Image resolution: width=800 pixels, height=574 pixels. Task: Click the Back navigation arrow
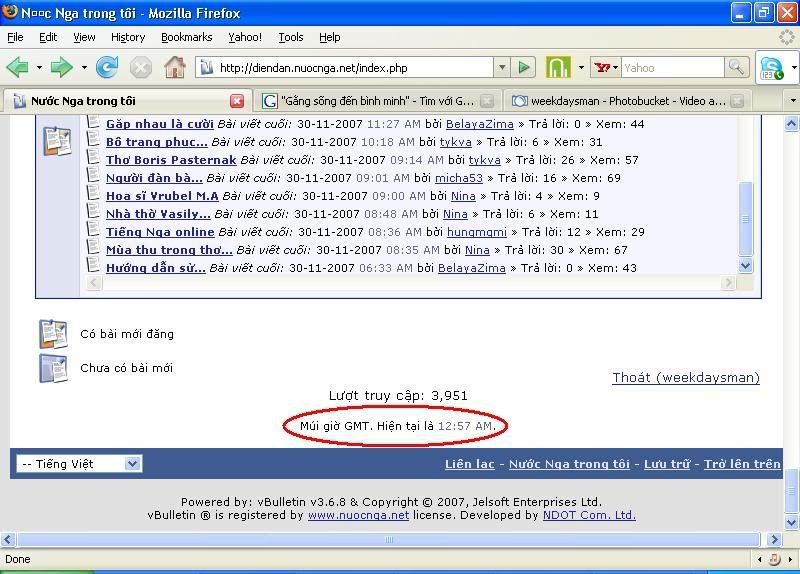coord(18,68)
